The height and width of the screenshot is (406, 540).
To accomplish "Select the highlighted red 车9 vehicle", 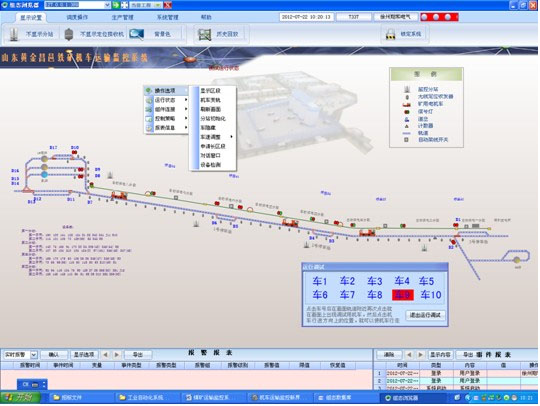I will [x=403, y=295].
